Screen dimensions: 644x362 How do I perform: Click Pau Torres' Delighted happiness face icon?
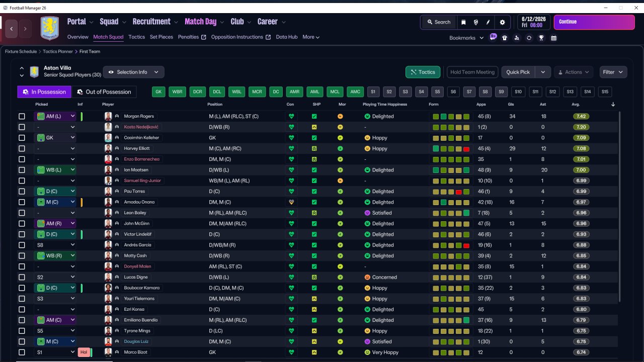(367, 192)
